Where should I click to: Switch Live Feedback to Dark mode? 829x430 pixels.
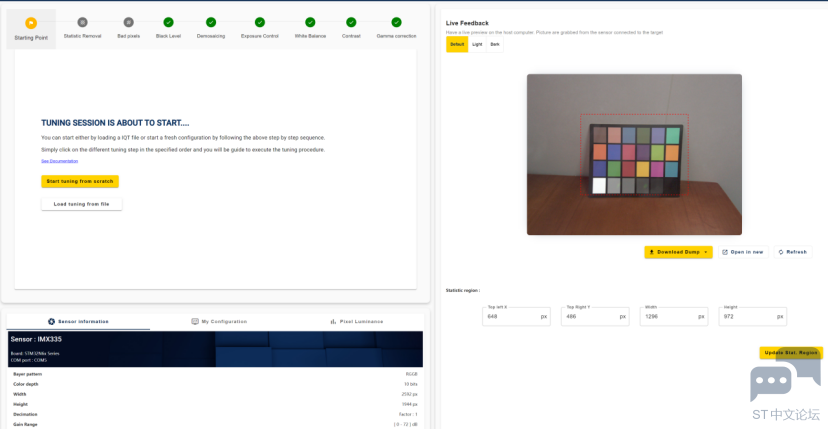(495, 44)
